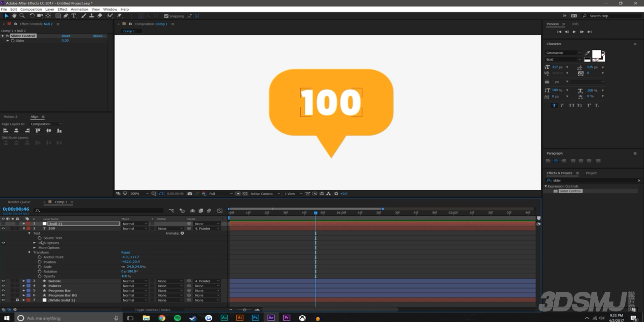The width and height of the screenshot is (644, 322).
Task: Click the white fill color swatch
Action: coord(597,54)
